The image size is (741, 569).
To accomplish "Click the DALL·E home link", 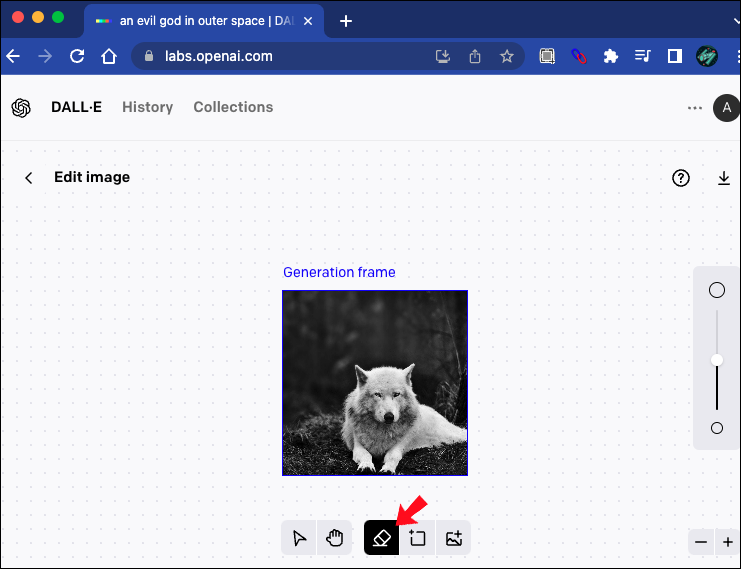I will 76,107.
